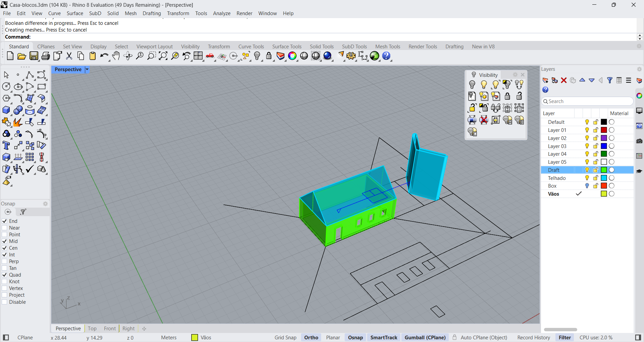Open the Rhino Options gear icon

(351, 56)
